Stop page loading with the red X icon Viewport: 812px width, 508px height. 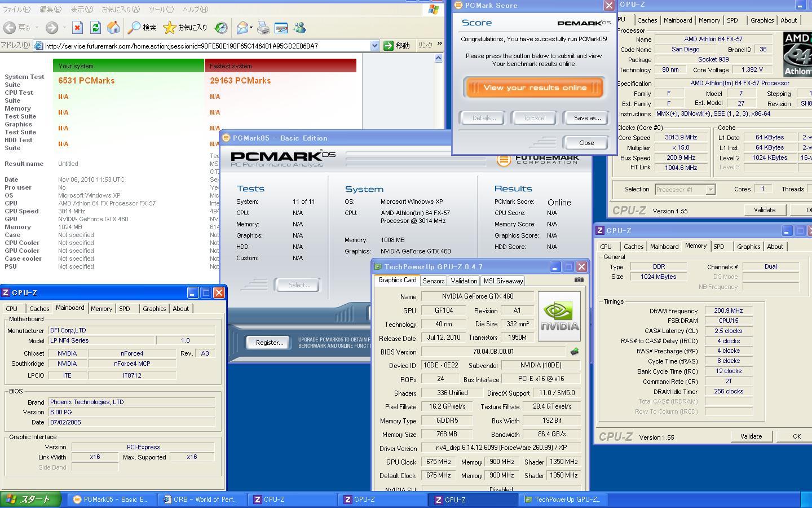pos(77,28)
